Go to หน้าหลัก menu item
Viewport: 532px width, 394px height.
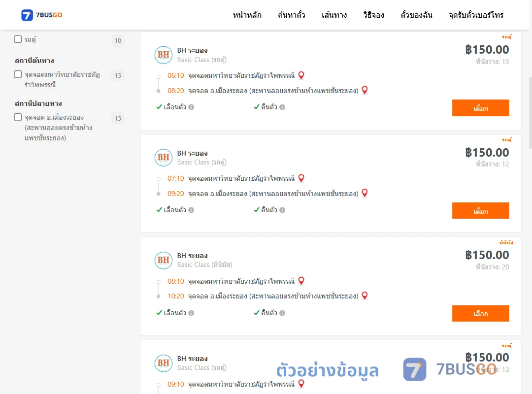pos(247,15)
